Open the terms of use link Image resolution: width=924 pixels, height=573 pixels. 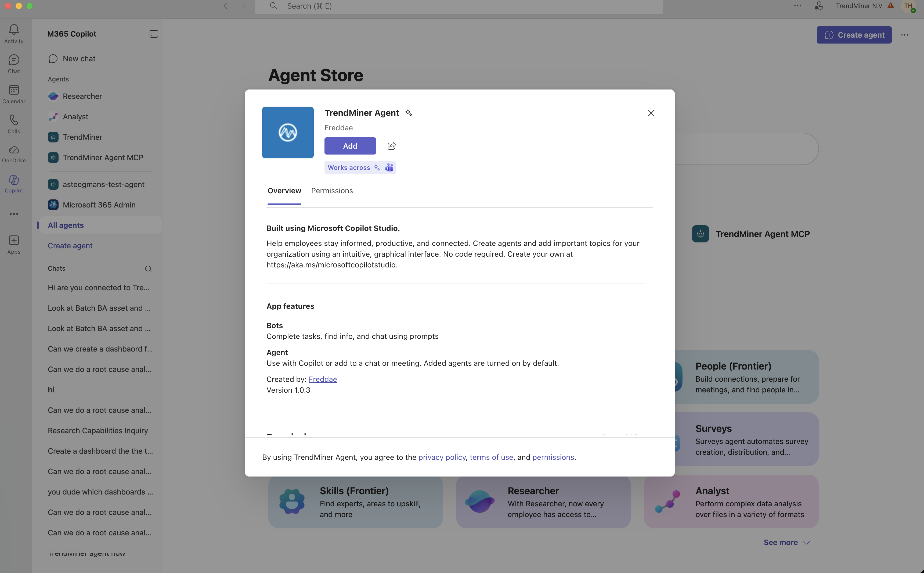point(492,457)
